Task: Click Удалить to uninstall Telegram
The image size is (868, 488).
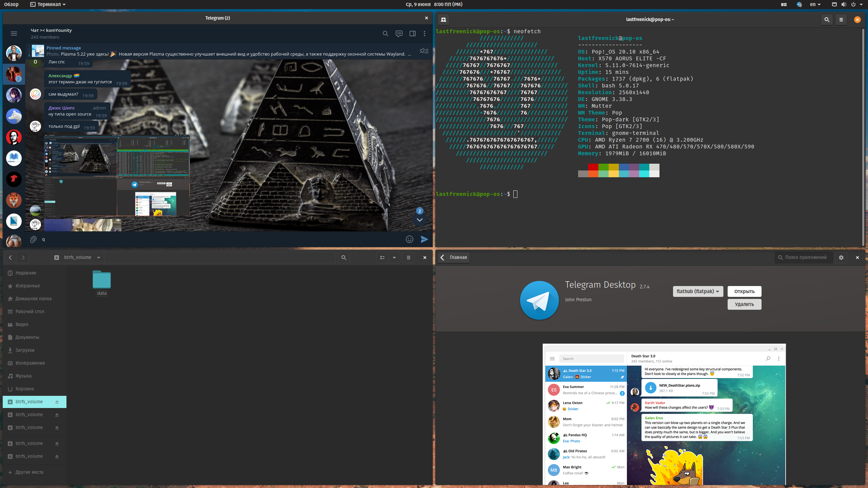Action: pyautogui.click(x=744, y=304)
